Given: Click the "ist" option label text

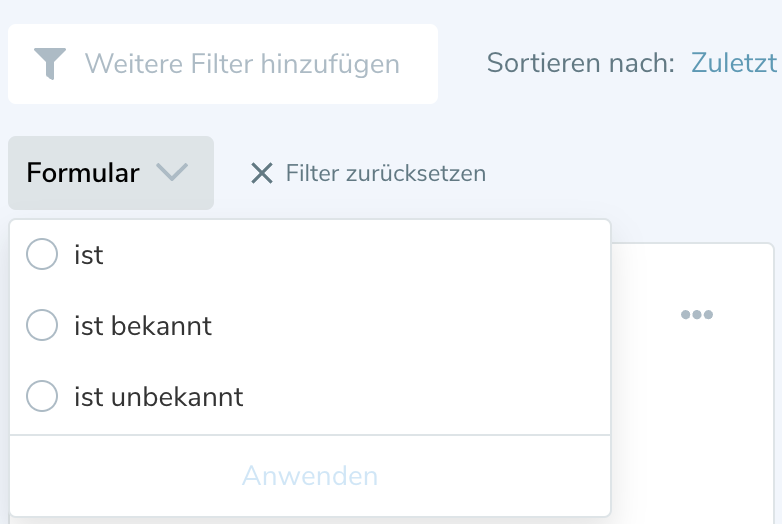Looking at the screenshot, I should click(89, 255).
